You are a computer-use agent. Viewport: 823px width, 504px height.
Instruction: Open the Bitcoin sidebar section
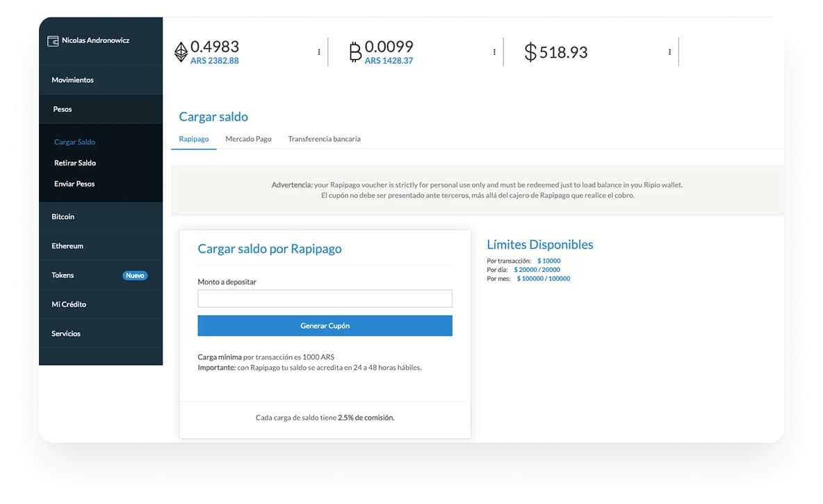101,217
